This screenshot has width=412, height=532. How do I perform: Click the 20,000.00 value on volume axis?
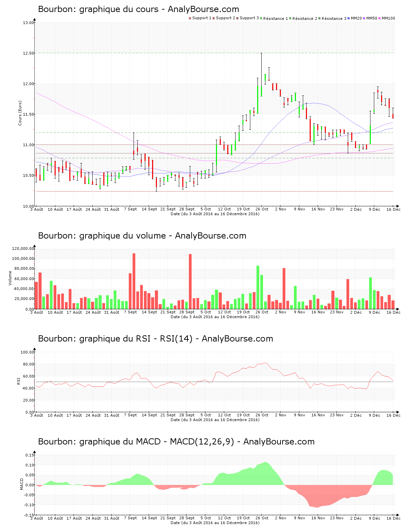(24, 299)
